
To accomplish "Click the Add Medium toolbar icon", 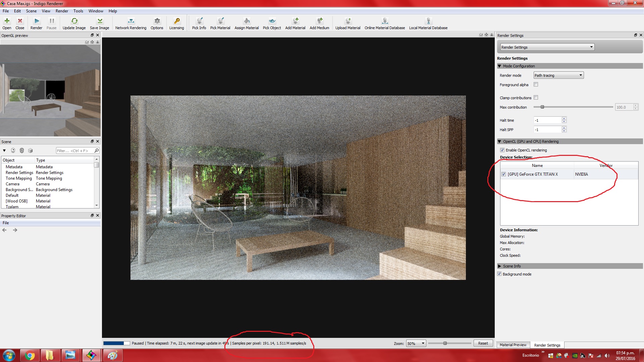I will tap(319, 21).
